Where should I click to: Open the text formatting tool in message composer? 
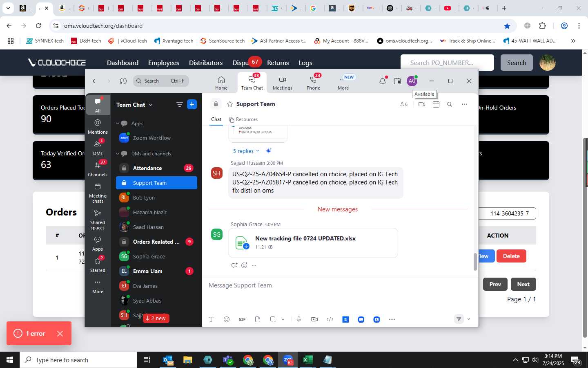[211, 319]
